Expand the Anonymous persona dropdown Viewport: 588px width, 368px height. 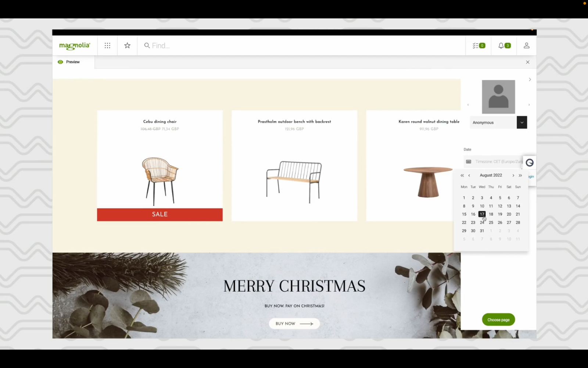[521, 123]
